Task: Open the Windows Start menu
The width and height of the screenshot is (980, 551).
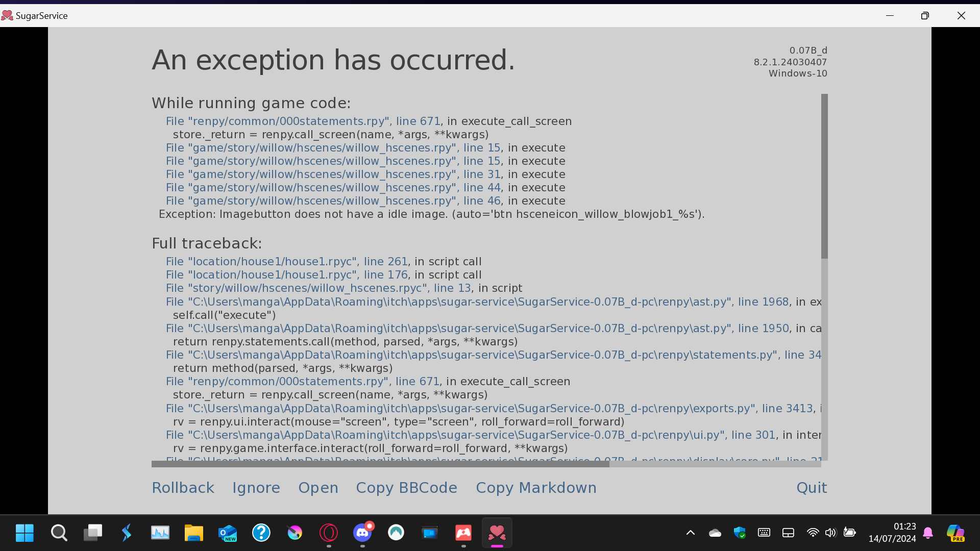Action: [x=24, y=533]
